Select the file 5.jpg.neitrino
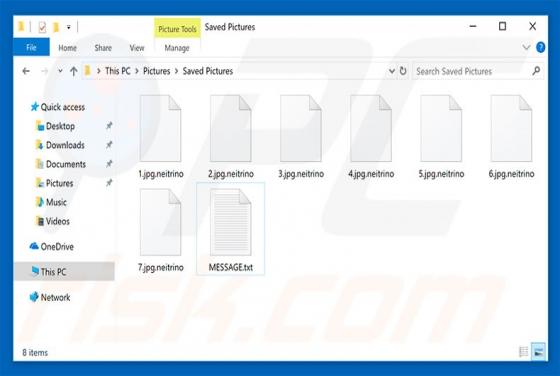The image size is (560, 376). 441,137
